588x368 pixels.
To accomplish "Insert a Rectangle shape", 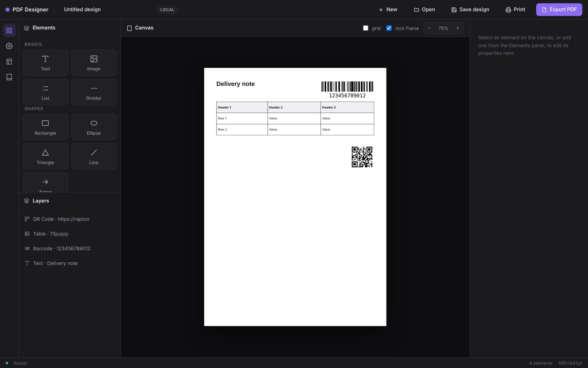I will point(45,127).
